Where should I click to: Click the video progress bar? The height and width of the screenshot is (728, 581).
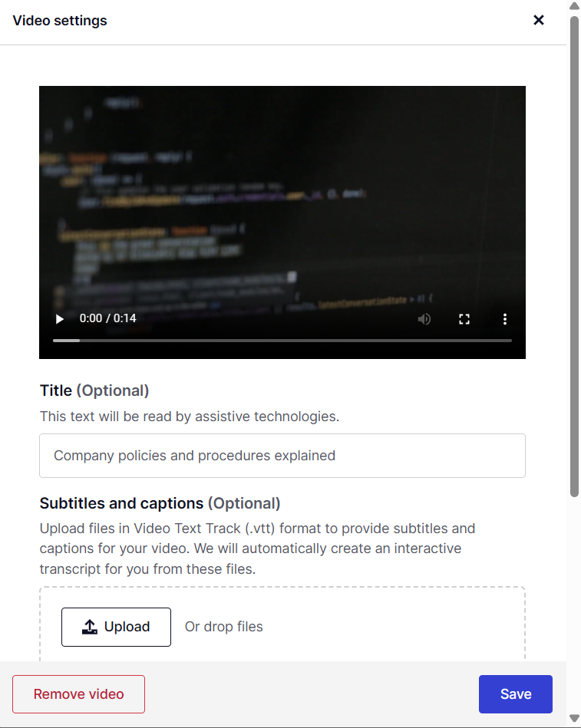tap(282, 341)
